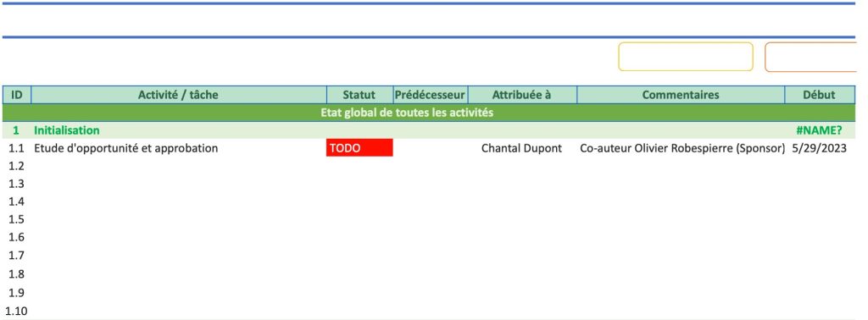Click the Activité / tâche column header
Image resolution: width=868 pixels, height=320 pixels.
click(179, 95)
